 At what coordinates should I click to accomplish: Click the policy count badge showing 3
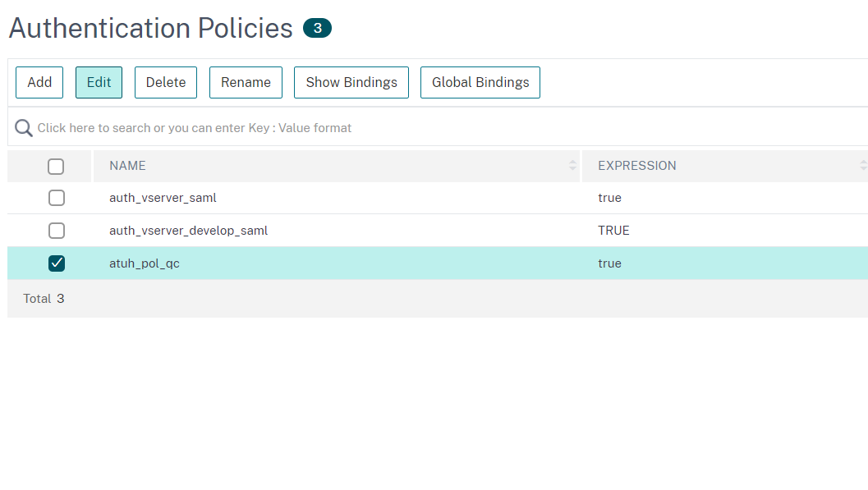pyautogui.click(x=317, y=28)
